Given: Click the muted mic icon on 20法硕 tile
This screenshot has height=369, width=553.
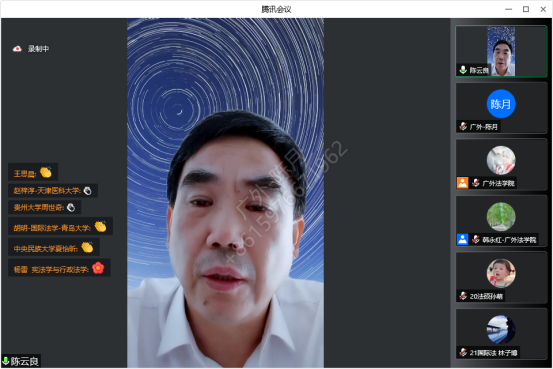Looking at the screenshot, I should pos(463,296).
